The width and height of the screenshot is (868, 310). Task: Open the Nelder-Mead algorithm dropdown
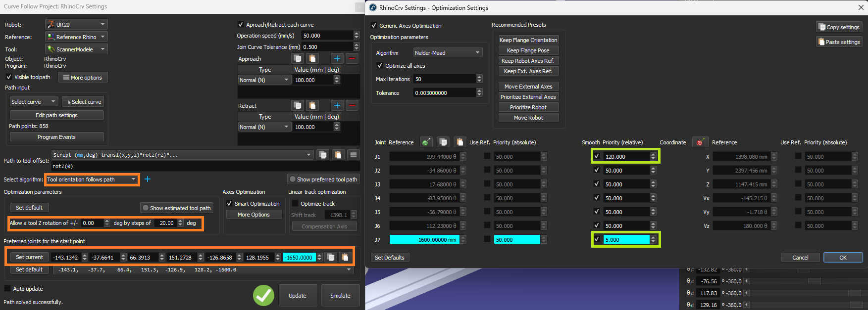tap(448, 52)
